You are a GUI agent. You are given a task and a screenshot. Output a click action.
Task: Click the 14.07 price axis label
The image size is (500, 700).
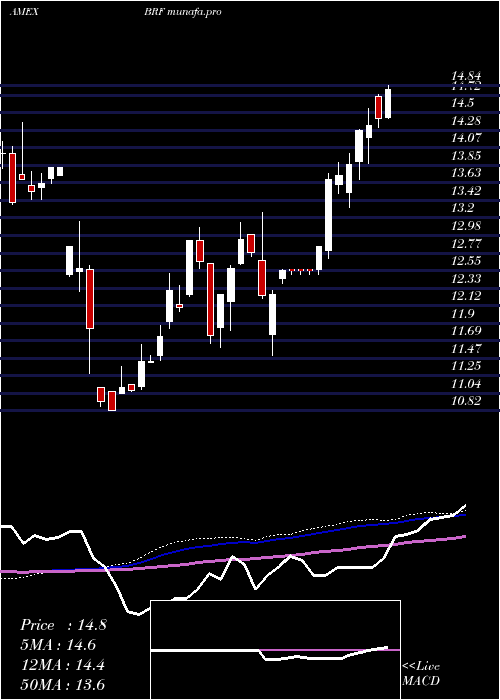coord(467,138)
